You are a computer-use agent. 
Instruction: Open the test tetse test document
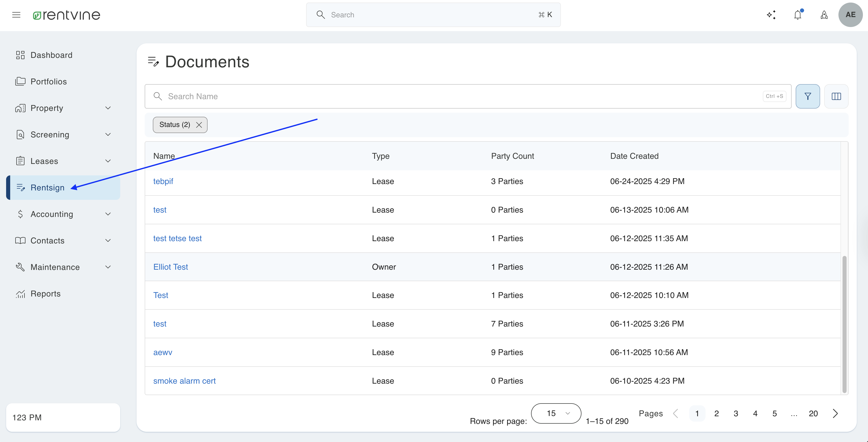click(x=177, y=238)
